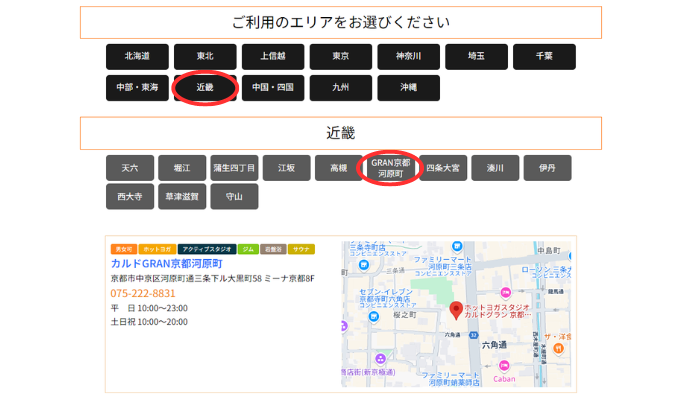Click the ホットヨガスタジオ カルドグラン京都 map label
This screenshot has height=400, width=680.
(497, 311)
